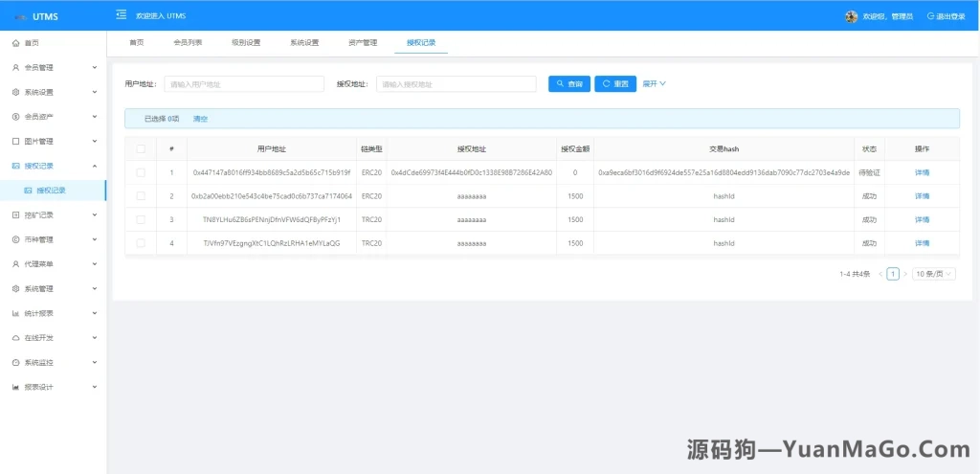The image size is (980, 474).
Task: Collapse sidebar using the menu fold icon
Action: (122, 15)
